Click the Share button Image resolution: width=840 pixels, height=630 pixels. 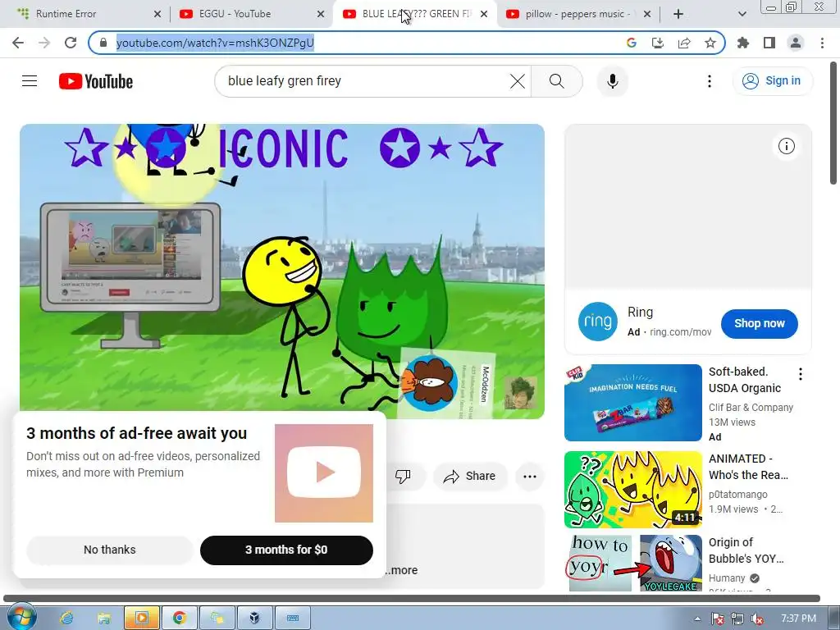click(x=470, y=476)
